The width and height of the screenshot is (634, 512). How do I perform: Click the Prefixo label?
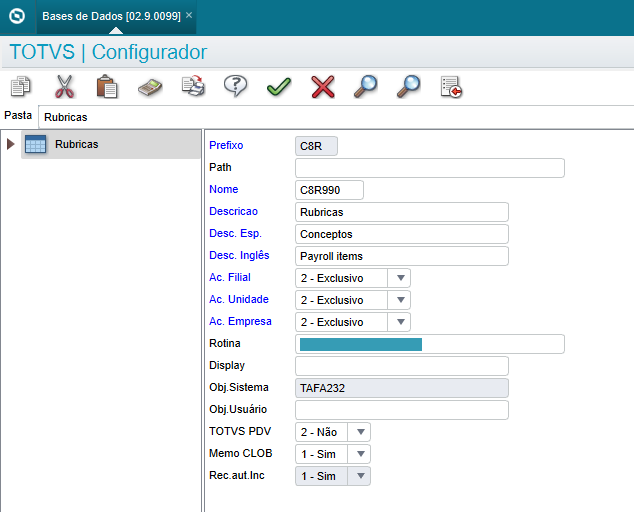(226, 145)
